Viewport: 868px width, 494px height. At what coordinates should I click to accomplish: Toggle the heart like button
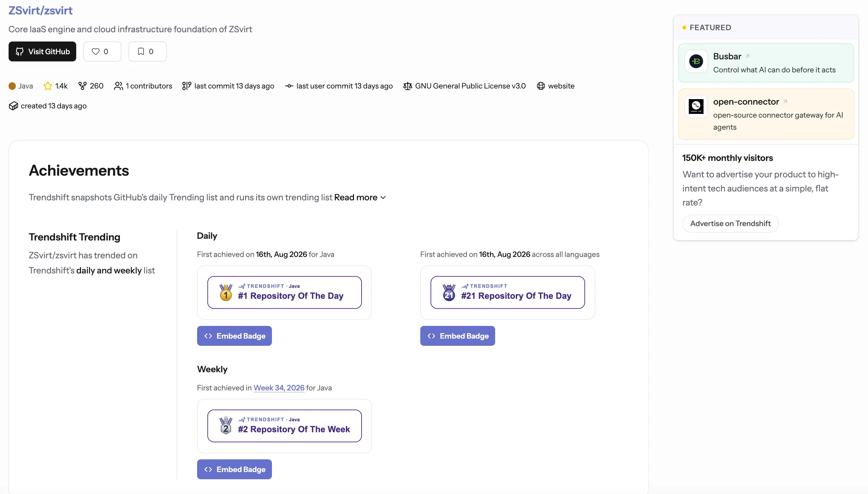click(102, 51)
